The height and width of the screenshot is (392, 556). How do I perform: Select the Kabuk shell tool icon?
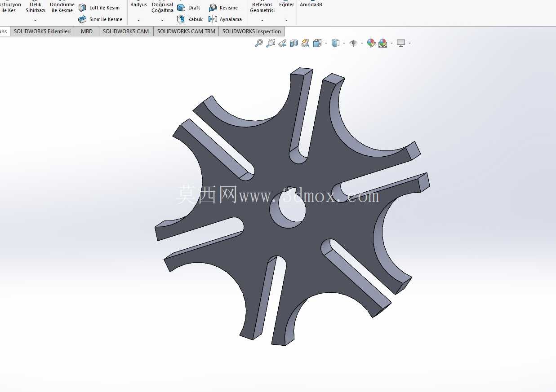click(181, 19)
